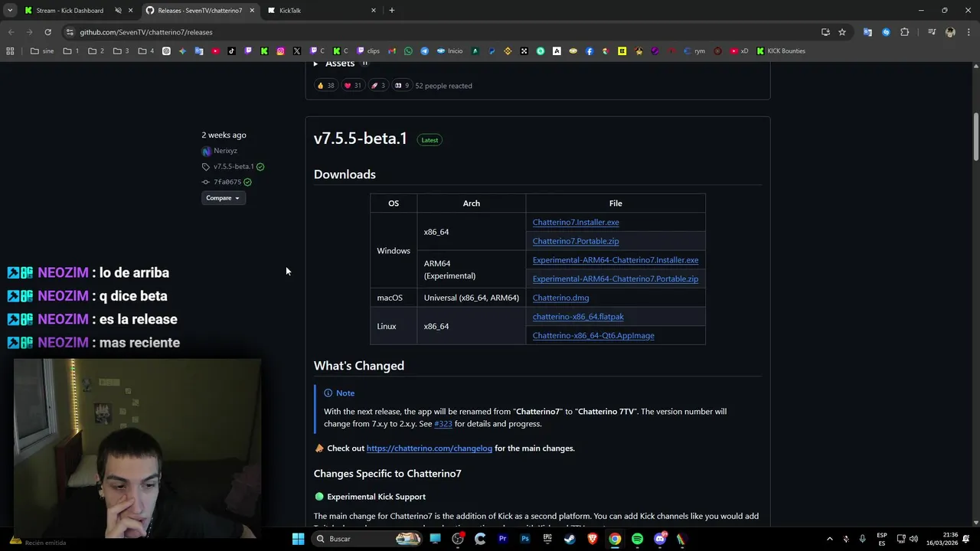Open the Chrome tab search dropdown
Screen dimensions: 980x551
10,11
